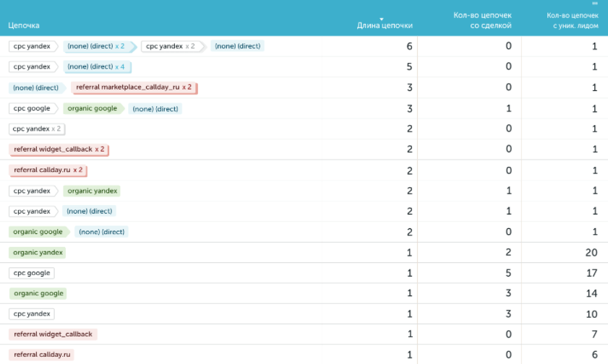
Task: Select organic yandex tag with 20 leads
Action: pos(38,253)
